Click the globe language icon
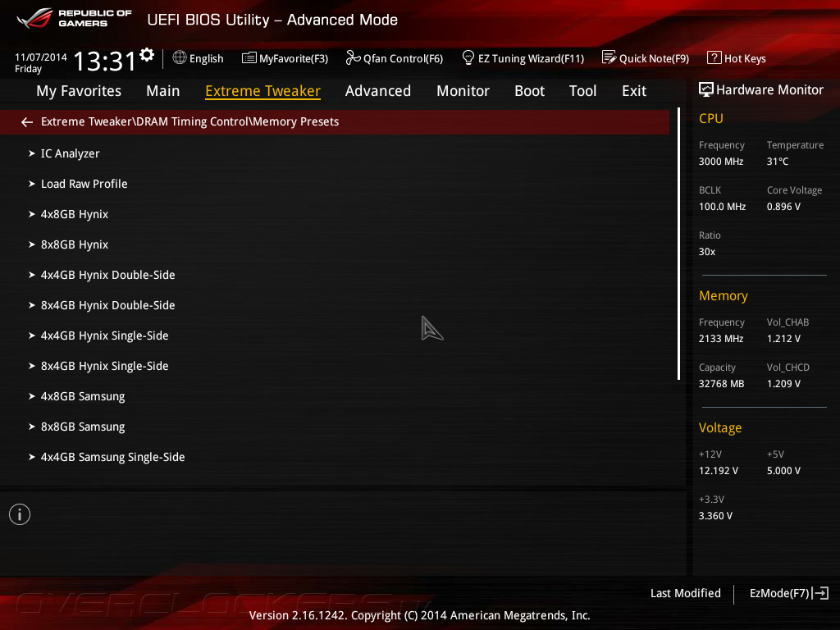The image size is (840, 630). tap(180, 57)
